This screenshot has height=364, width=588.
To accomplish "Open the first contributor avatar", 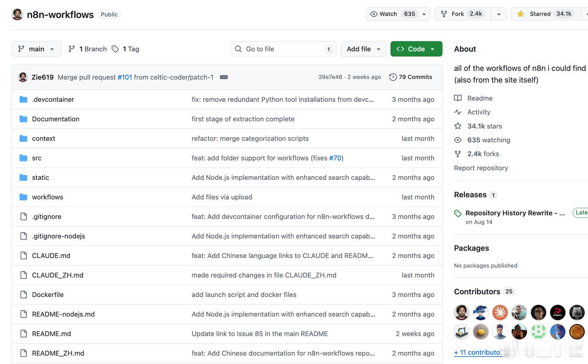I will tap(461, 312).
